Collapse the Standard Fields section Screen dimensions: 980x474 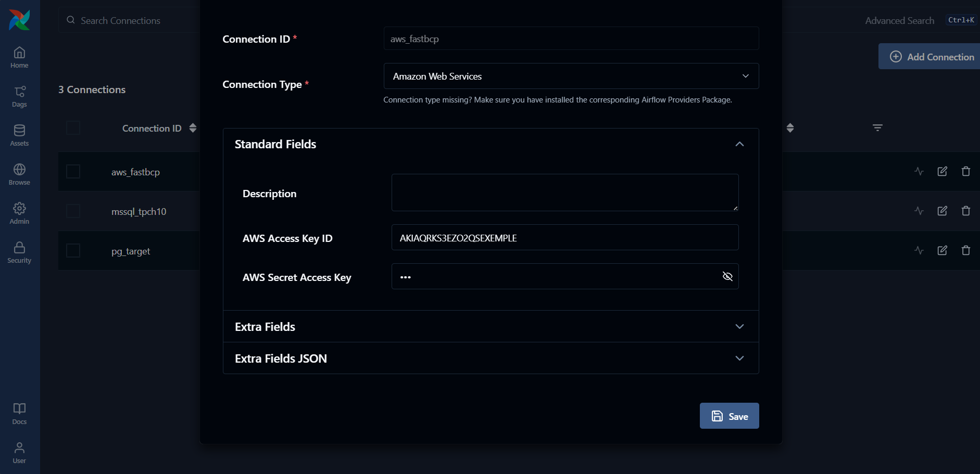coord(739,144)
